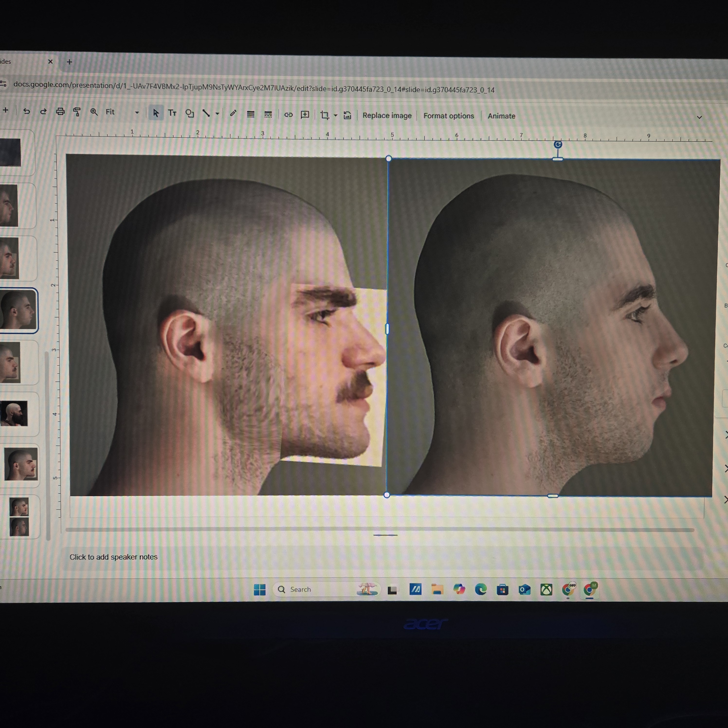Insert a link with chain icon
The width and height of the screenshot is (728, 728).
pyautogui.click(x=288, y=115)
